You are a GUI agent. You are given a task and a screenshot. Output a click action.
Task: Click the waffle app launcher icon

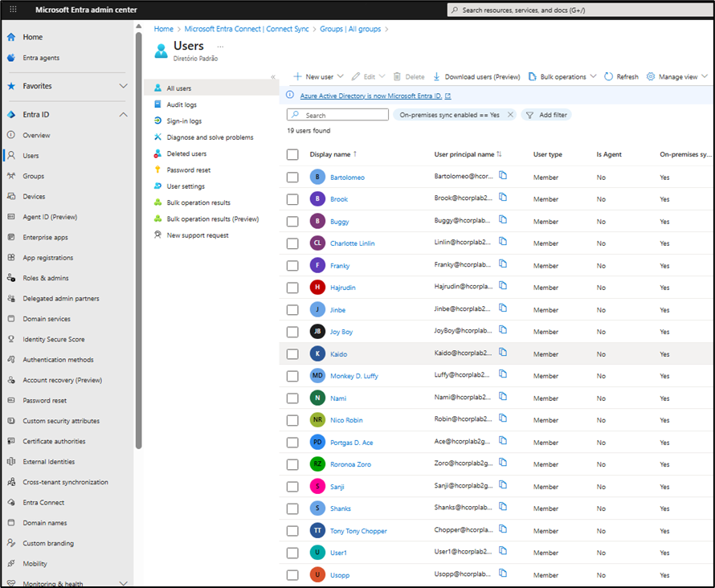coord(11,10)
